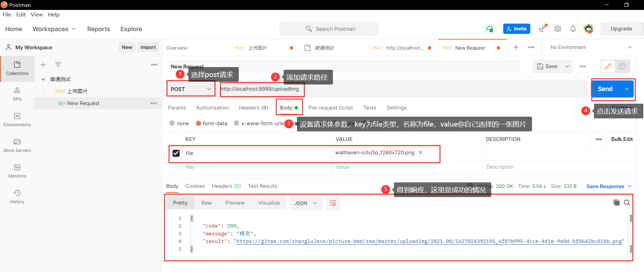Open the Test Results tab
Image resolution: width=644 pixels, height=272 pixels.
pyautogui.click(x=262, y=186)
